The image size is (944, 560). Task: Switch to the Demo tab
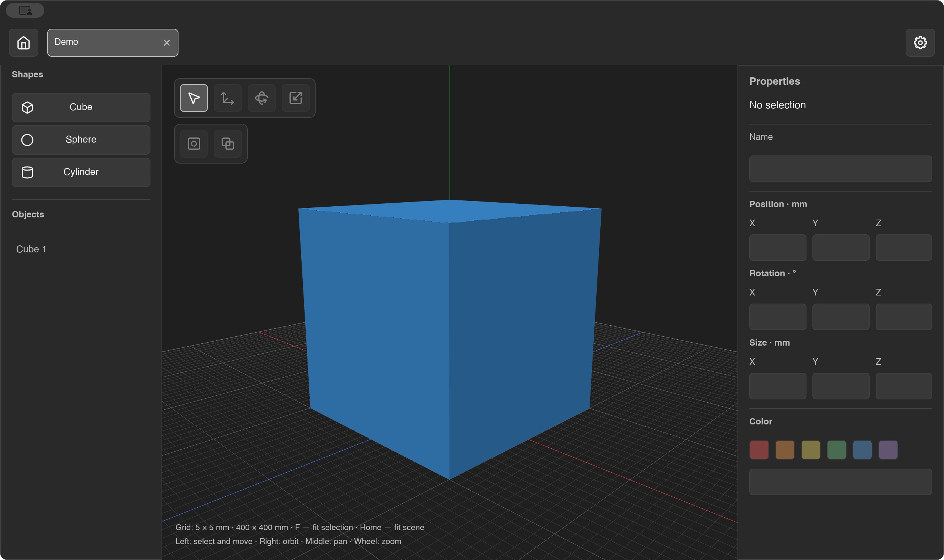point(112,43)
